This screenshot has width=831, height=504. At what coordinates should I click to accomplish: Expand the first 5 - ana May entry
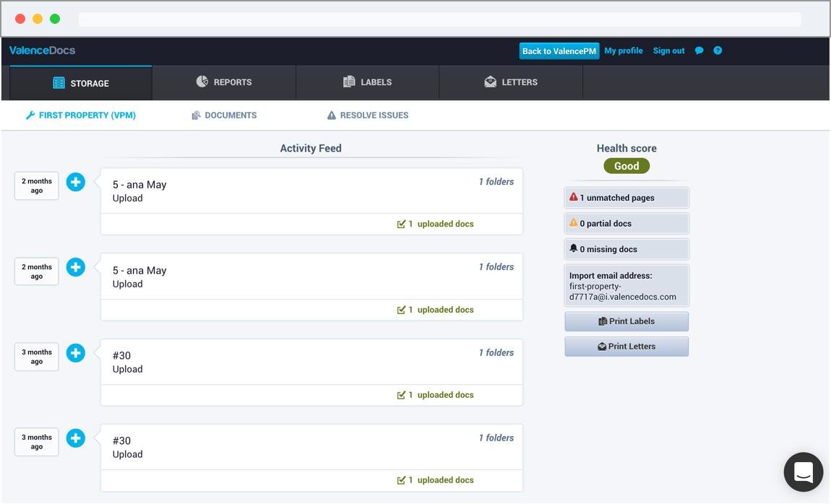click(76, 182)
